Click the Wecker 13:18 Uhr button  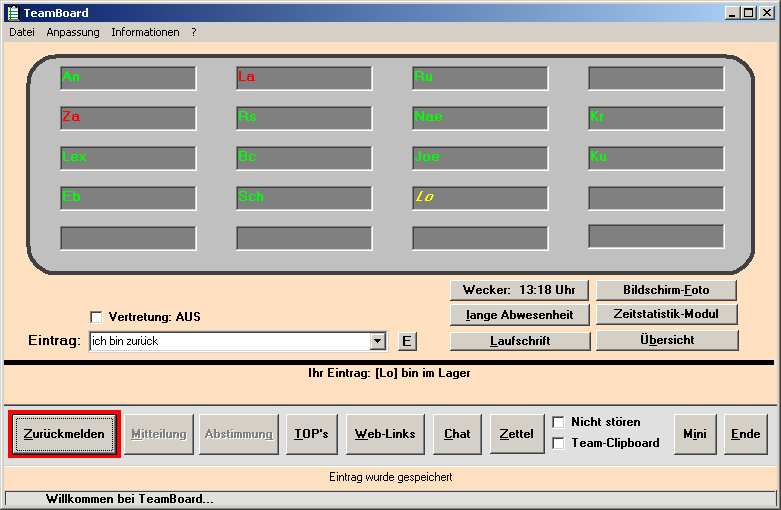pyautogui.click(x=519, y=290)
